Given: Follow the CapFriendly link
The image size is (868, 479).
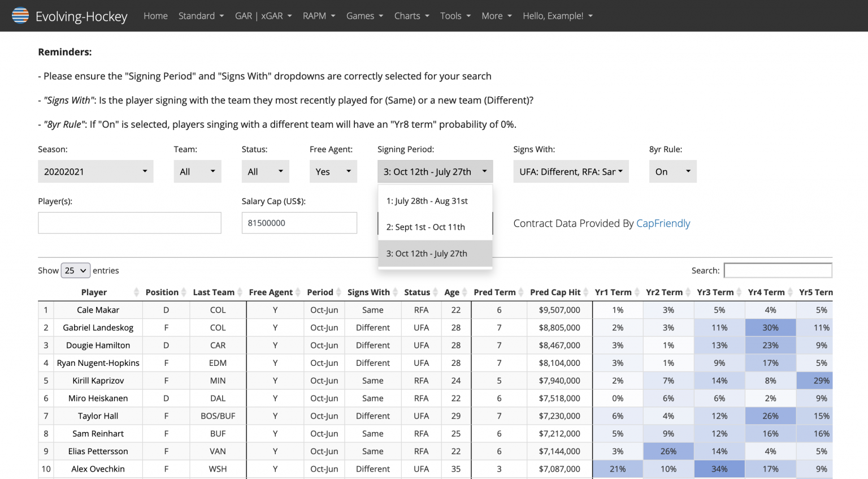Looking at the screenshot, I should click(663, 223).
